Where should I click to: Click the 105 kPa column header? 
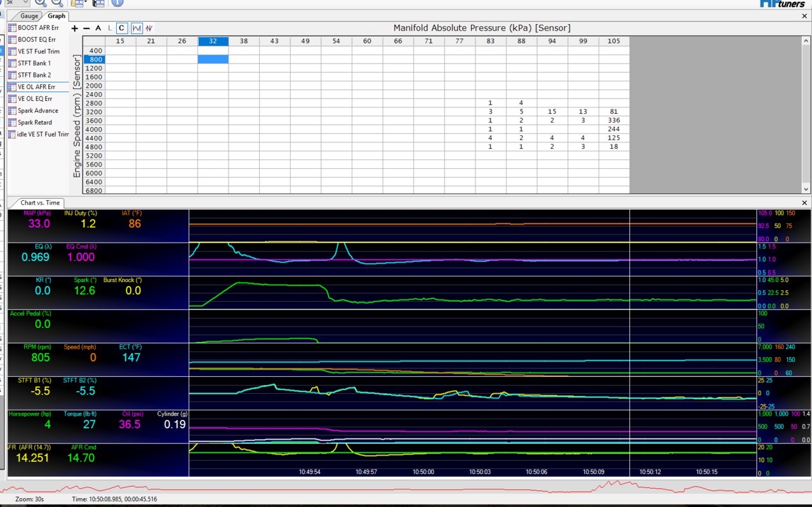(614, 41)
